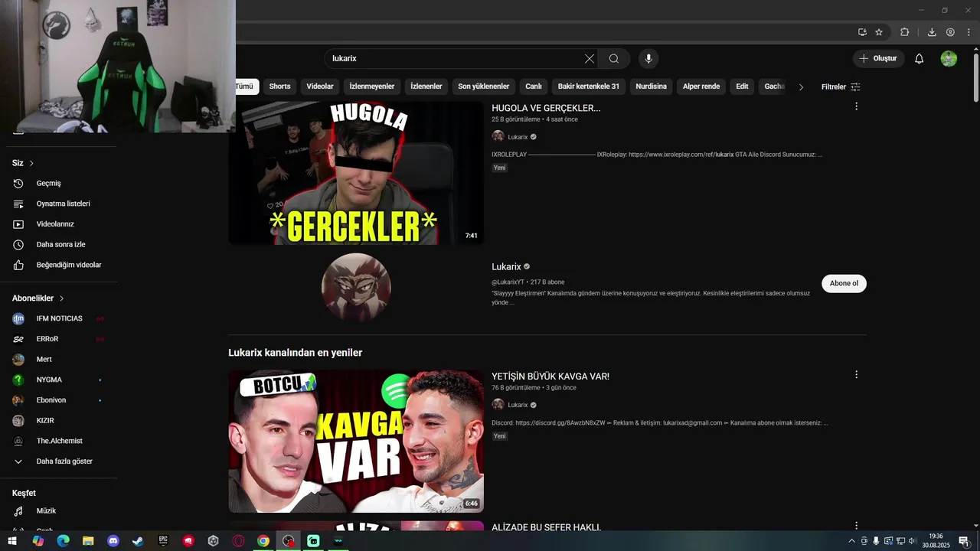Show hidden system tray icons
The width and height of the screenshot is (980, 551).
tap(851, 541)
